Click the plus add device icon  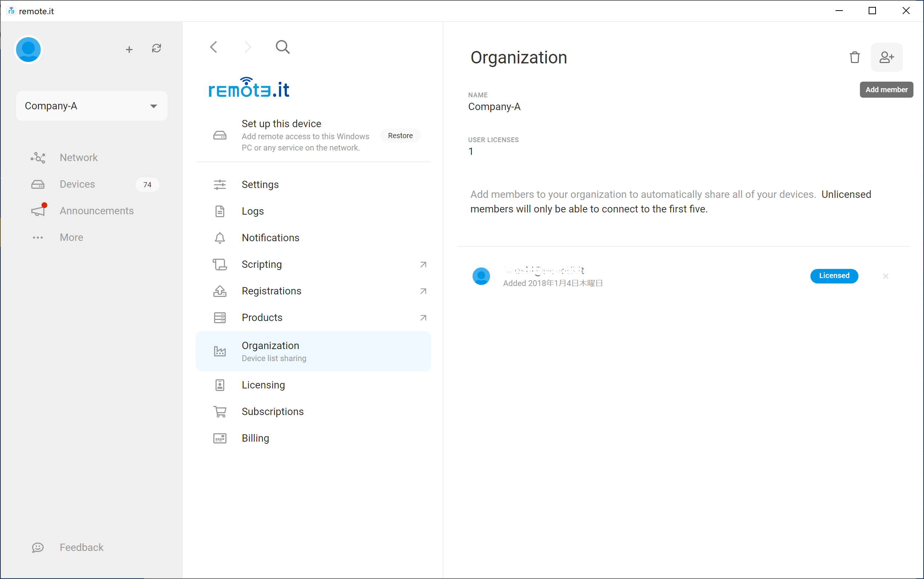pyautogui.click(x=129, y=50)
